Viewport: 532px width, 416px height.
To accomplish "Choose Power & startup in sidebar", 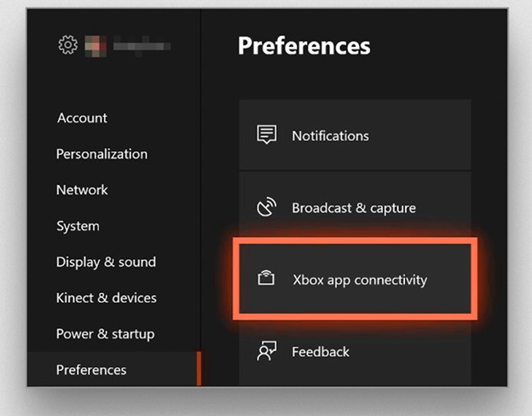I will click(106, 334).
